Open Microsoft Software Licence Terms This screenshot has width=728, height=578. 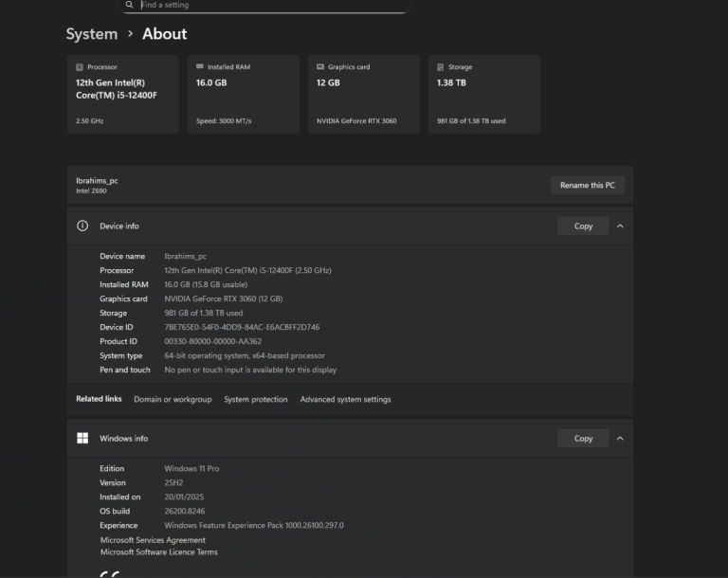[158, 552]
